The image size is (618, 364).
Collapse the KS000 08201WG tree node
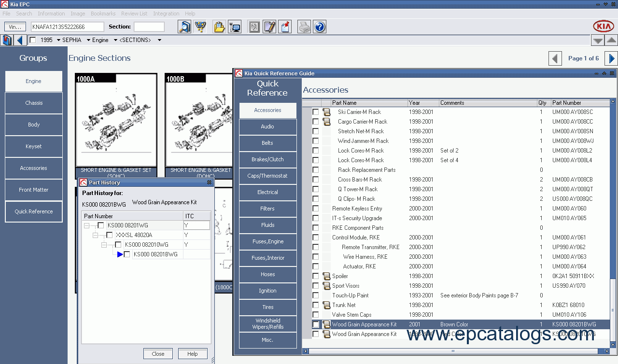(87, 225)
